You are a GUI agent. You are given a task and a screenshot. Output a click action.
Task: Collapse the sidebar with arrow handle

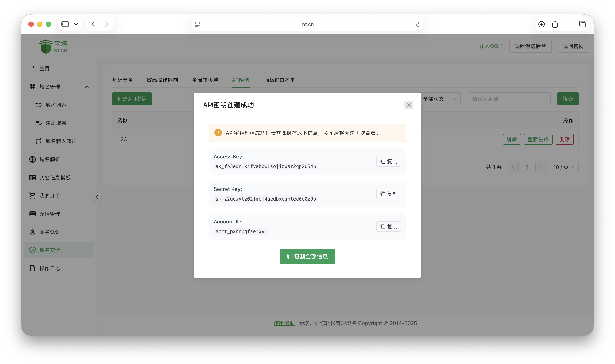[97, 197]
